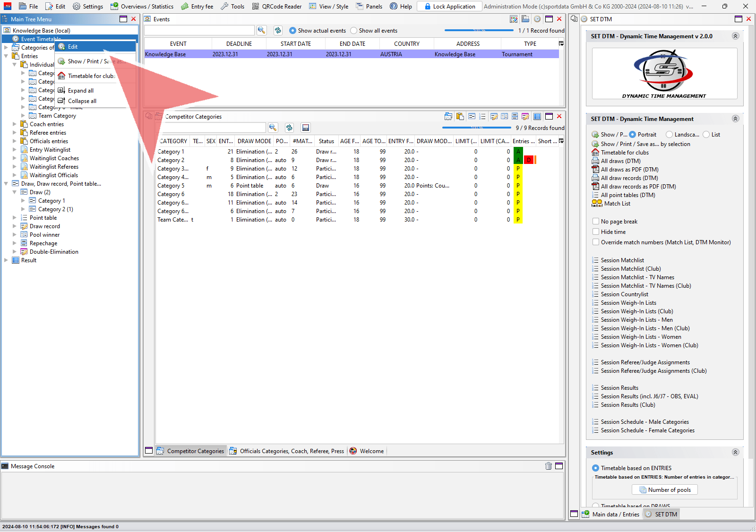This screenshot has width=756, height=532.
Task: Click the paste clipboard icon in Competitor Categories header
Action: coord(460,116)
